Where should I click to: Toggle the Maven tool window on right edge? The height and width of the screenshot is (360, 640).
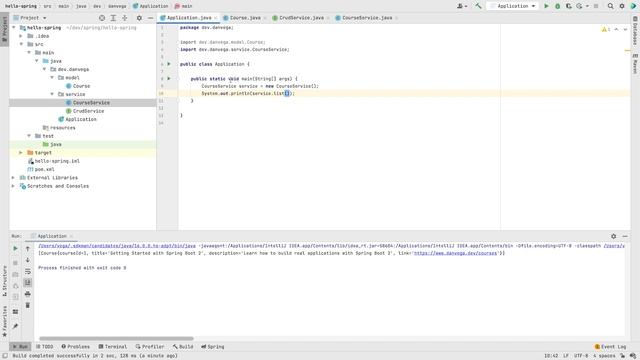coord(635,63)
